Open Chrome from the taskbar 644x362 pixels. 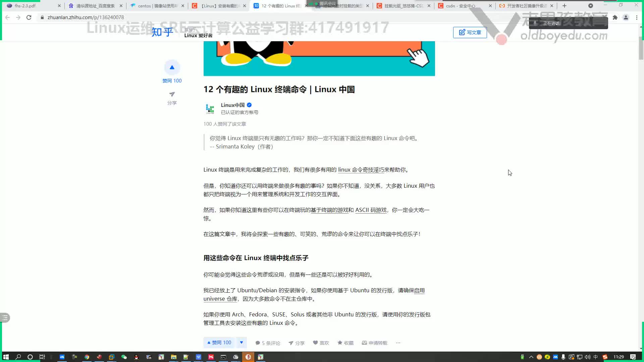[87, 357]
